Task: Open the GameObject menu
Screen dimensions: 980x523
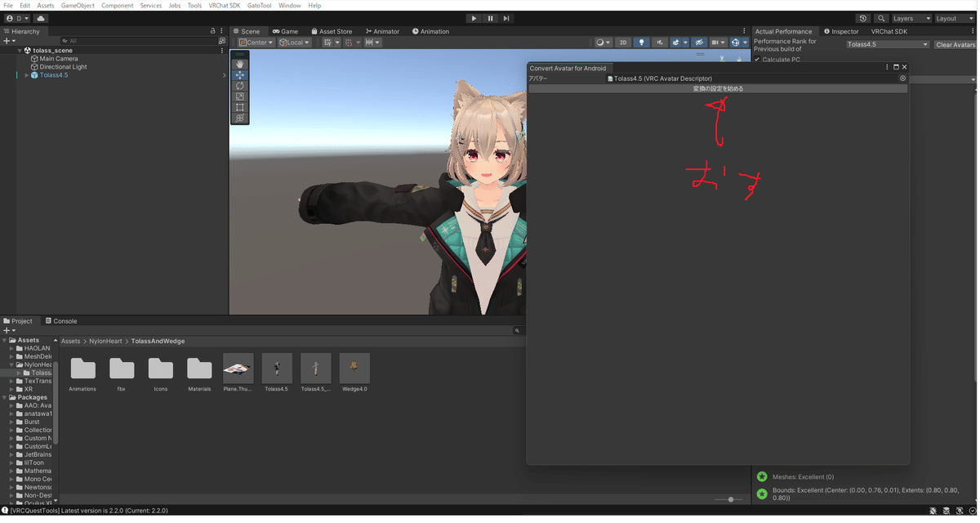Action: (78, 6)
